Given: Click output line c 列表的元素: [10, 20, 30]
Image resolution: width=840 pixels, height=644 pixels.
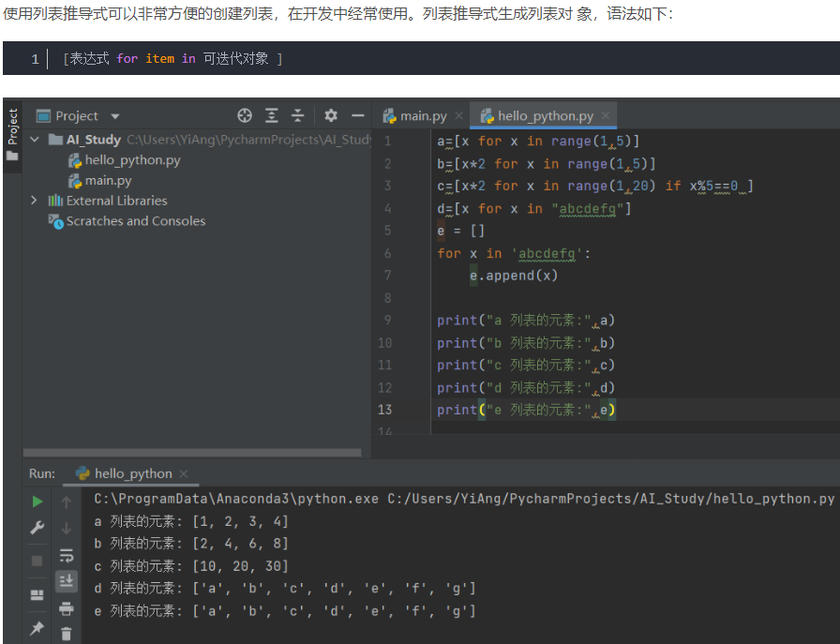Looking at the screenshot, I should point(191,566).
